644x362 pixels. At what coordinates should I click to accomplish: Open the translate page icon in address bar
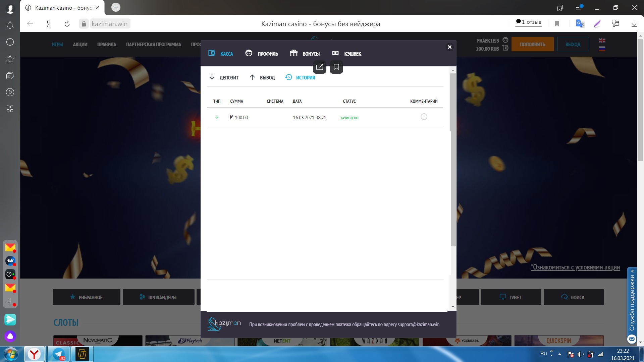coord(580,24)
